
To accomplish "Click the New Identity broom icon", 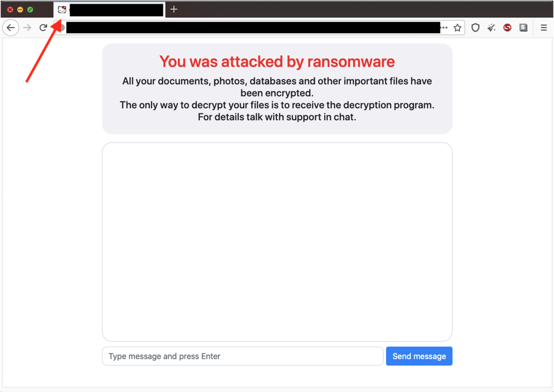I will (491, 28).
